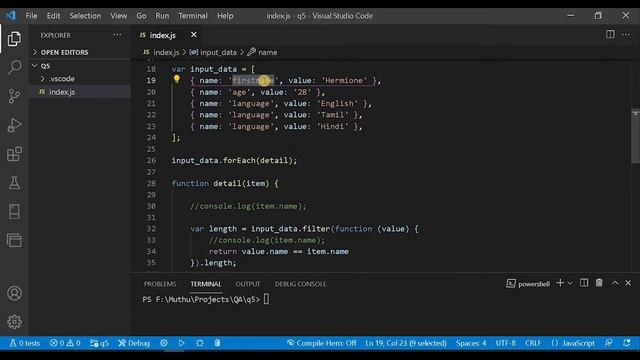
Task: Close the index.js editor tab
Action: click(194, 35)
